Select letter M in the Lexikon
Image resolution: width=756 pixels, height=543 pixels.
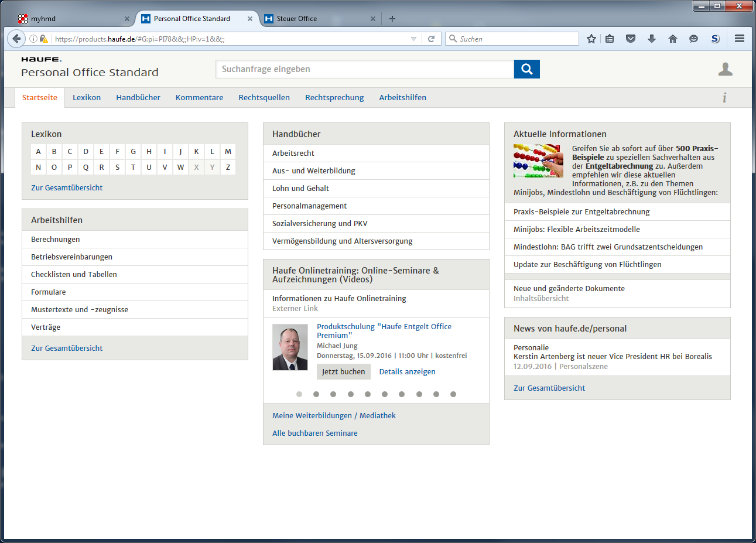(x=228, y=151)
